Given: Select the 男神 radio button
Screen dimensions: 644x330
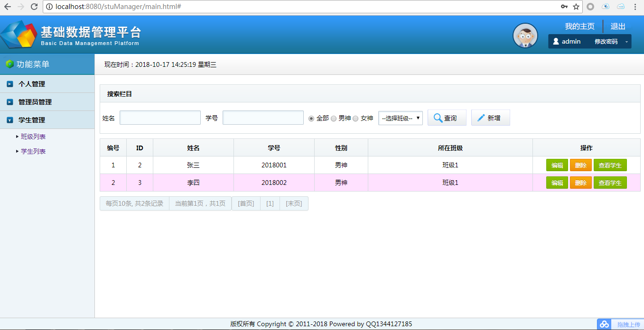Looking at the screenshot, I should click(334, 118).
